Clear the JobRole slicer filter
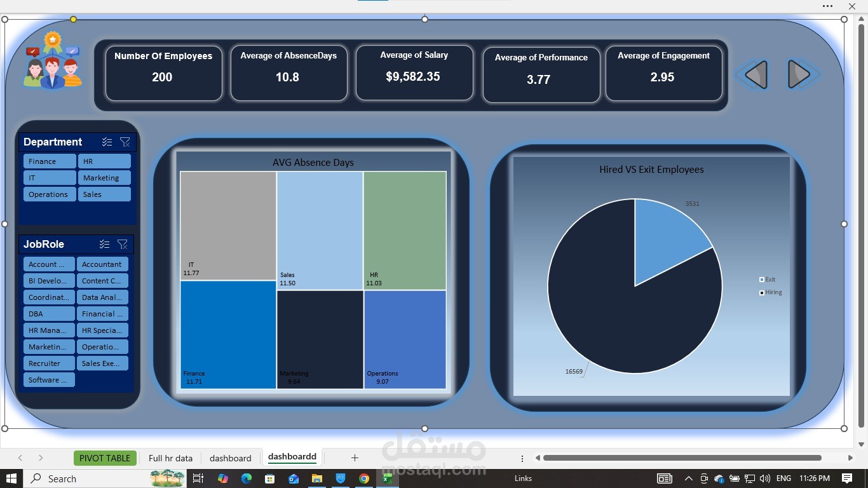Screen dimensions: 868x488 [123, 244]
